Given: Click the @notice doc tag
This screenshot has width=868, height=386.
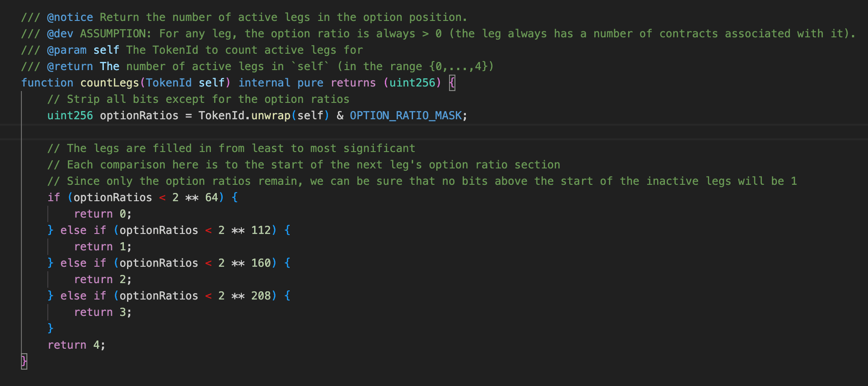Looking at the screenshot, I should (70, 17).
